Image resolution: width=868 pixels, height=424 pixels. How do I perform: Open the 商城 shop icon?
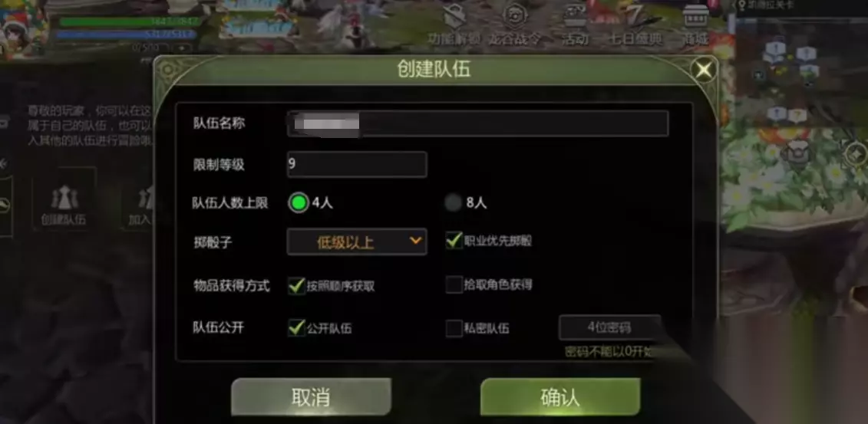[696, 17]
